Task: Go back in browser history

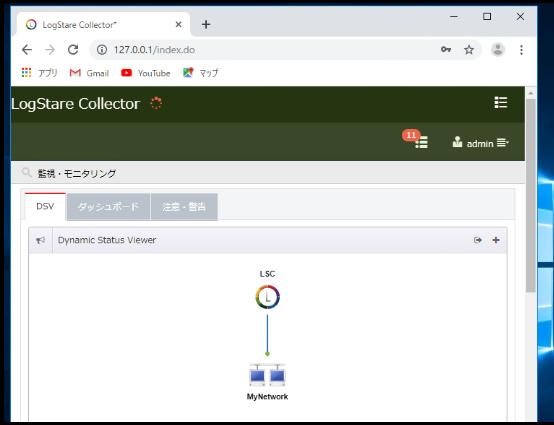Action: click(x=27, y=50)
